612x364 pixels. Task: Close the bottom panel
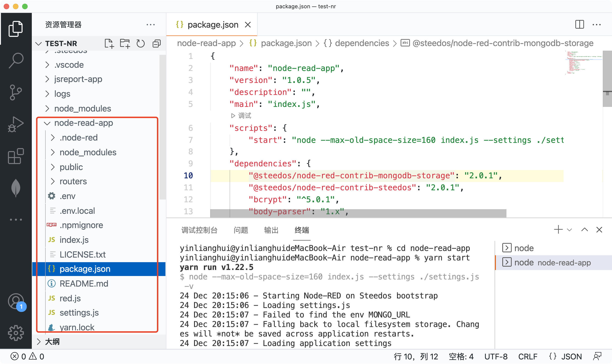click(599, 230)
